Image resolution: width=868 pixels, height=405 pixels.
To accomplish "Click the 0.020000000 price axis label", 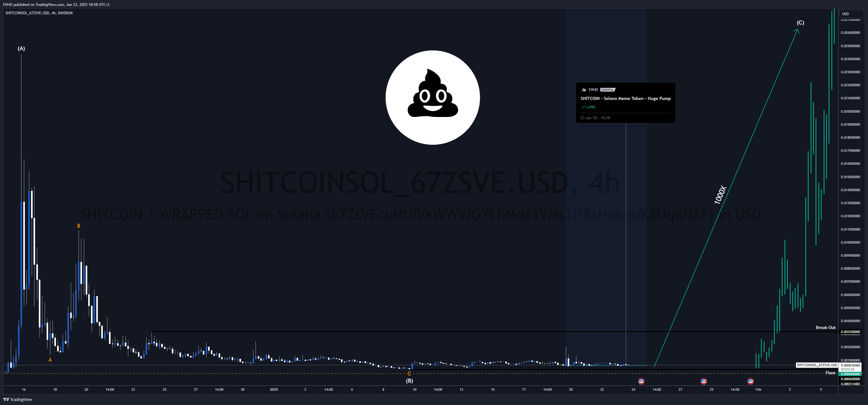I will click(851, 111).
